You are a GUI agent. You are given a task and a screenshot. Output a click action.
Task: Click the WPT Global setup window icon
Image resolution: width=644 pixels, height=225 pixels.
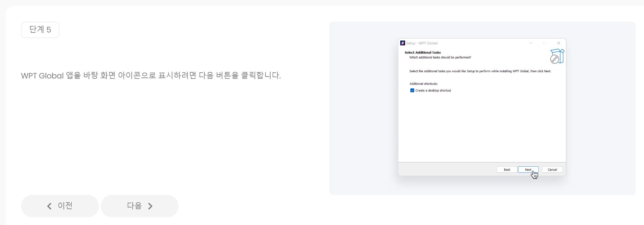click(x=403, y=43)
